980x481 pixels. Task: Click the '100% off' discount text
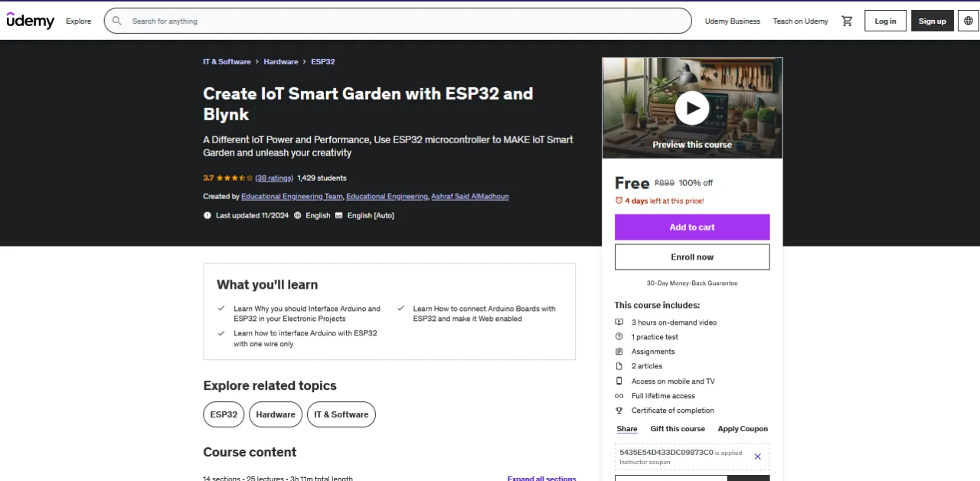[696, 183]
